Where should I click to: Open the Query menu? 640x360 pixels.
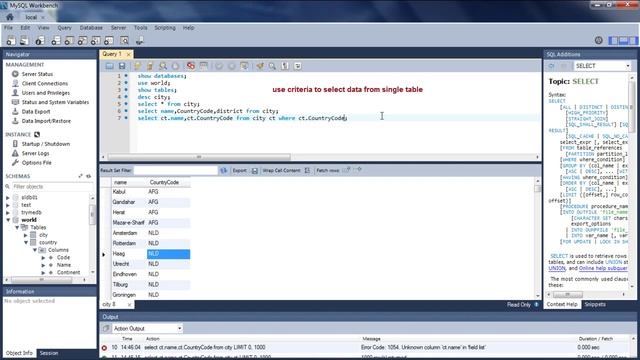[64, 28]
